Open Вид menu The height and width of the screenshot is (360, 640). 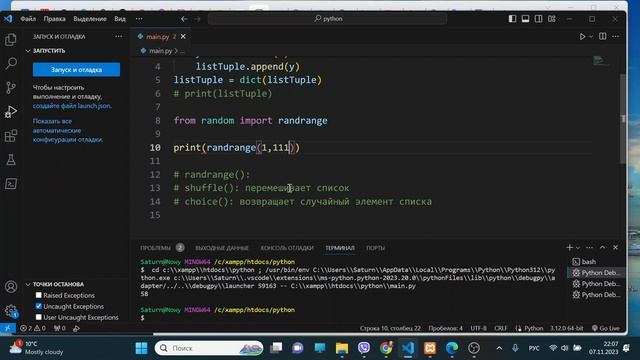[x=120, y=19]
